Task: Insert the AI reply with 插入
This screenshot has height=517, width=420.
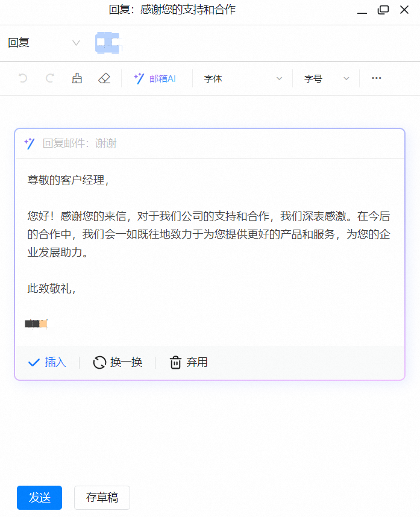Action: [x=47, y=362]
